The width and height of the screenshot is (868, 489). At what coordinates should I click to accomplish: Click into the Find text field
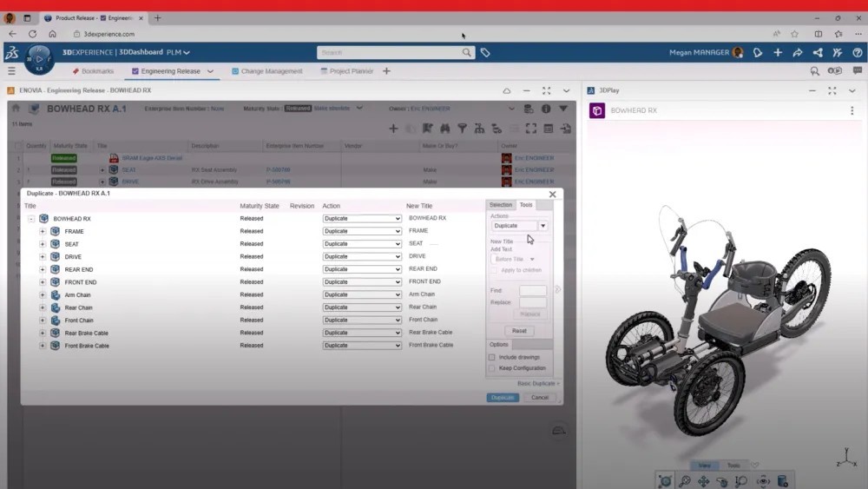tap(532, 291)
